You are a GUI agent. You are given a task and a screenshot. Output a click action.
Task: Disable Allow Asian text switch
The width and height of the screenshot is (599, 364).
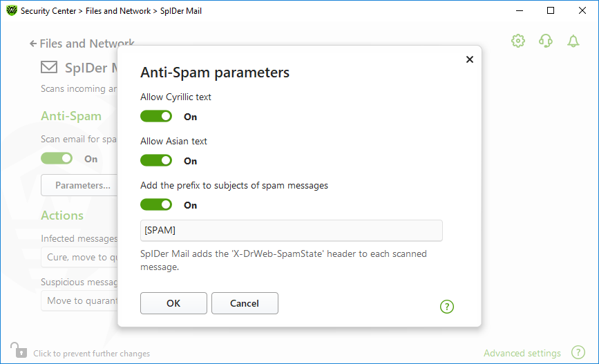pos(156,160)
